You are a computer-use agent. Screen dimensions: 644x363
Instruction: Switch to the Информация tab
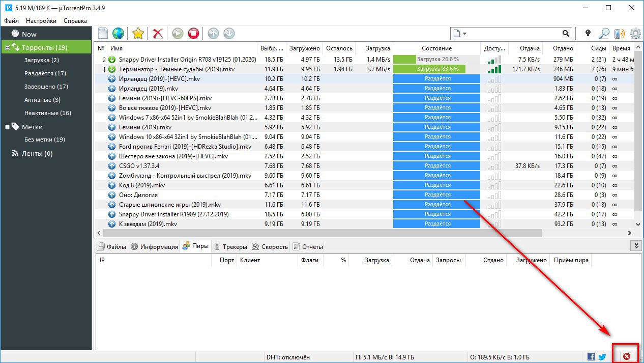[x=154, y=246]
